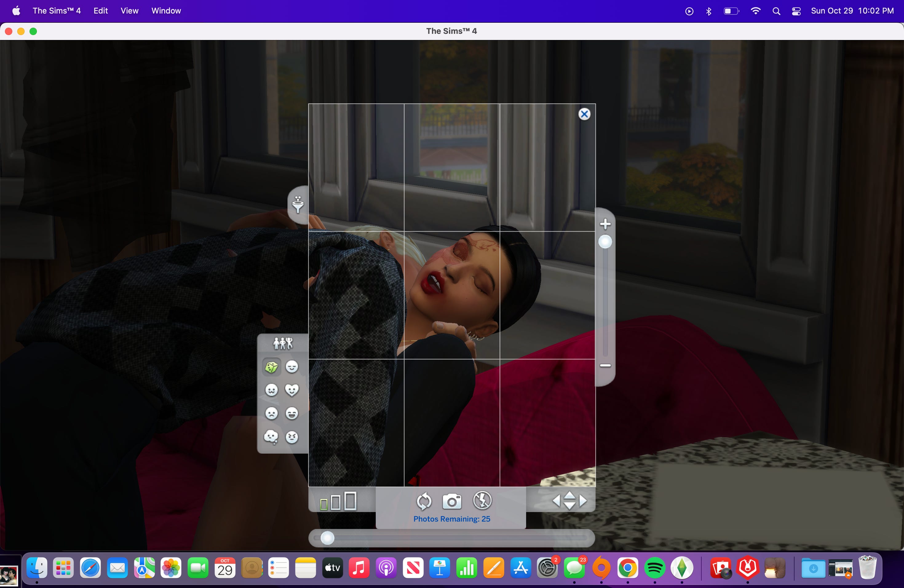
Task: Open the Notes app from the Dock
Action: [x=305, y=568]
